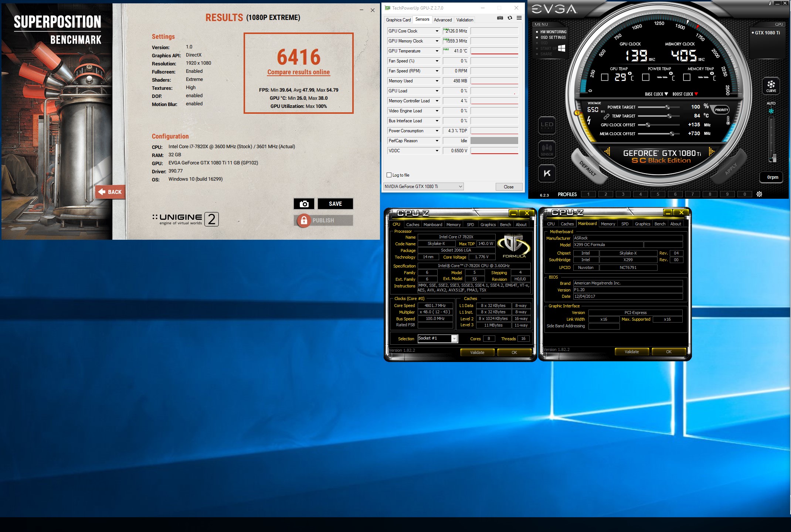The width and height of the screenshot is (791, 532).
Task: Open the GPU Core Clock sensor dropdown
Action: click(437, 31)
